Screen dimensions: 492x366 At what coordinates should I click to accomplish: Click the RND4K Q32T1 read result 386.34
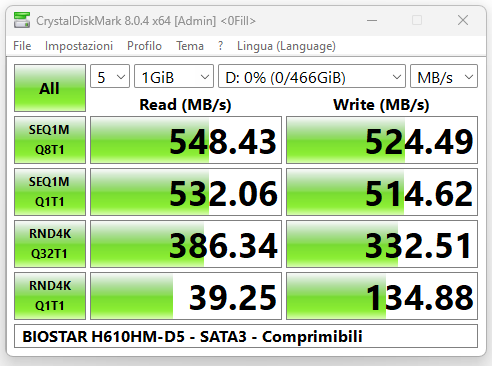coord(186,244)
